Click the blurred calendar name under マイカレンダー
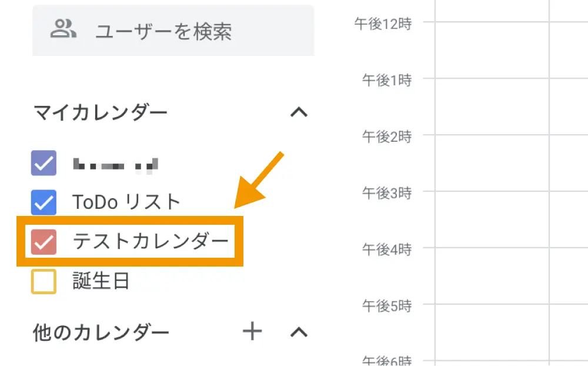The width and height of the screenshot is (588, 366). pos(116,164)
